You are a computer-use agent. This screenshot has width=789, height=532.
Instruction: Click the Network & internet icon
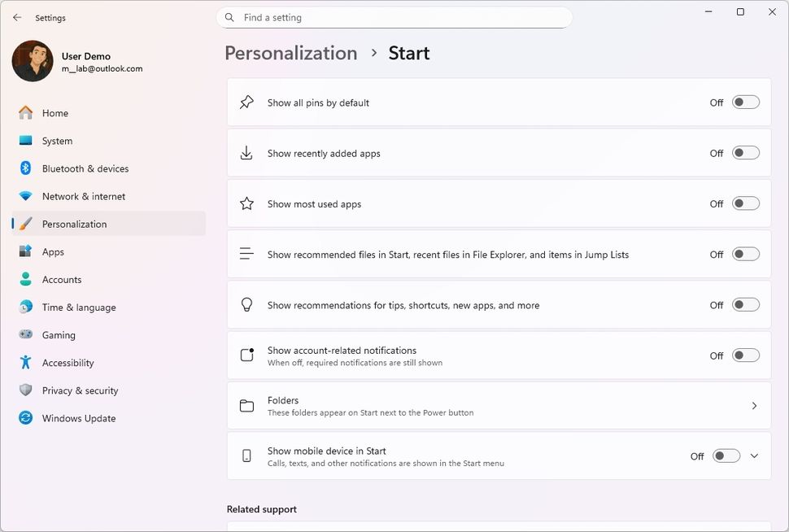coord(26,196)
